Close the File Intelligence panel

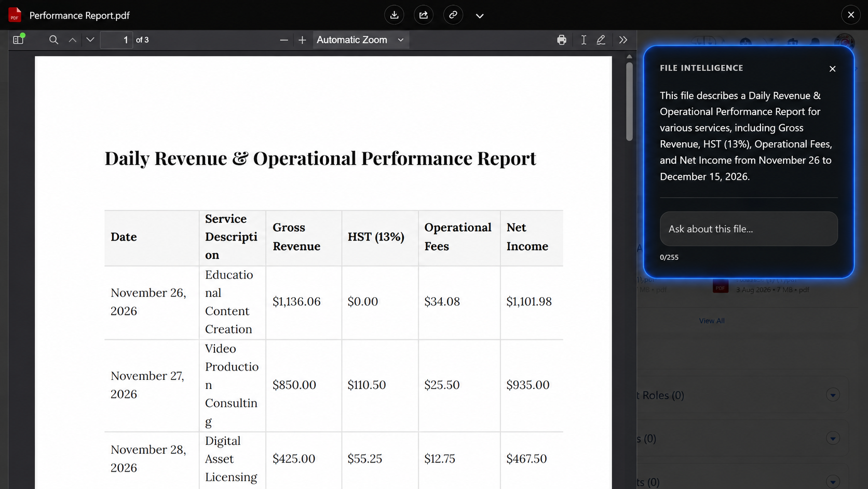pyautogui.click(x=833, y=69)
